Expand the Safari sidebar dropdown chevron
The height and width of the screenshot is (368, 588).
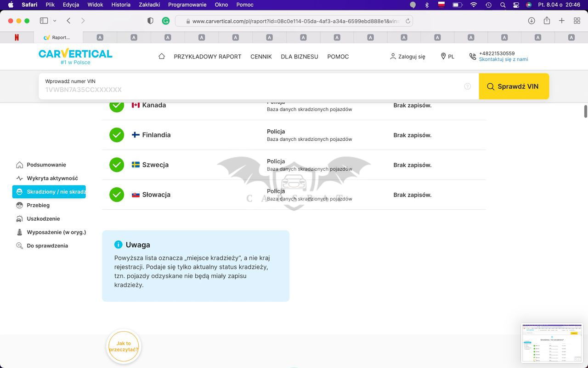click(55, 21)
